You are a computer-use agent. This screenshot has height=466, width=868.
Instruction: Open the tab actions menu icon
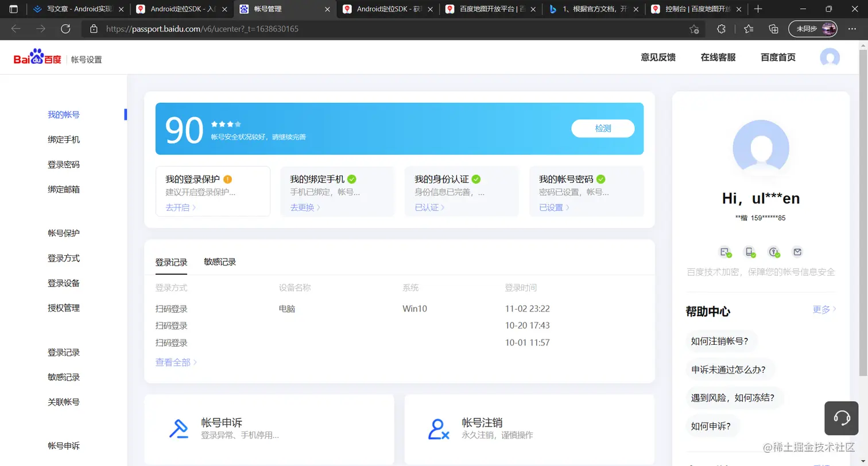point(14,9)
